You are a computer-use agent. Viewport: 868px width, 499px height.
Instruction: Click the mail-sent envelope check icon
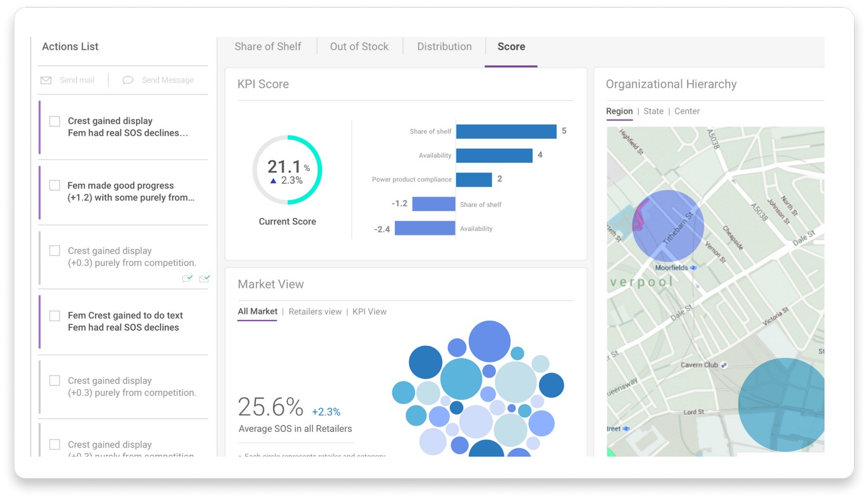[x=204, y=278]
